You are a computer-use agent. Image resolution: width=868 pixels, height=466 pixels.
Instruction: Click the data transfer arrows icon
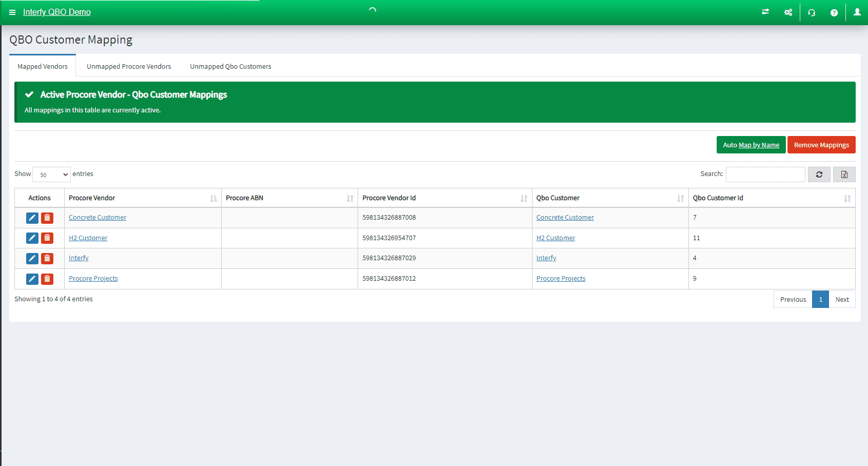tap(765, 12)
